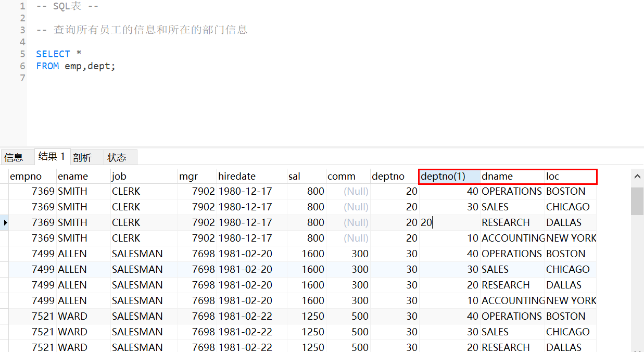Click the empno column header
The image size is (644, 352).
(26, 177)
